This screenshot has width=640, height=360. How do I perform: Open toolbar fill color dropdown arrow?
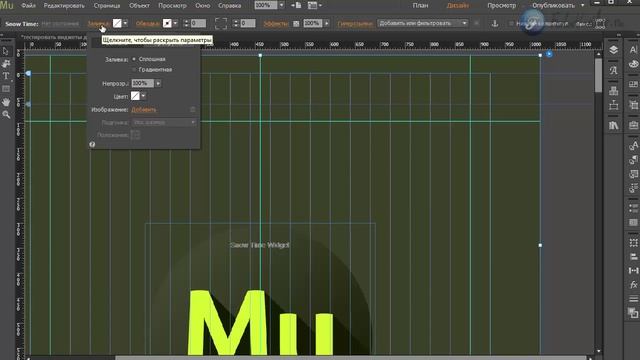pyautogui.click(x=125, y=23)
